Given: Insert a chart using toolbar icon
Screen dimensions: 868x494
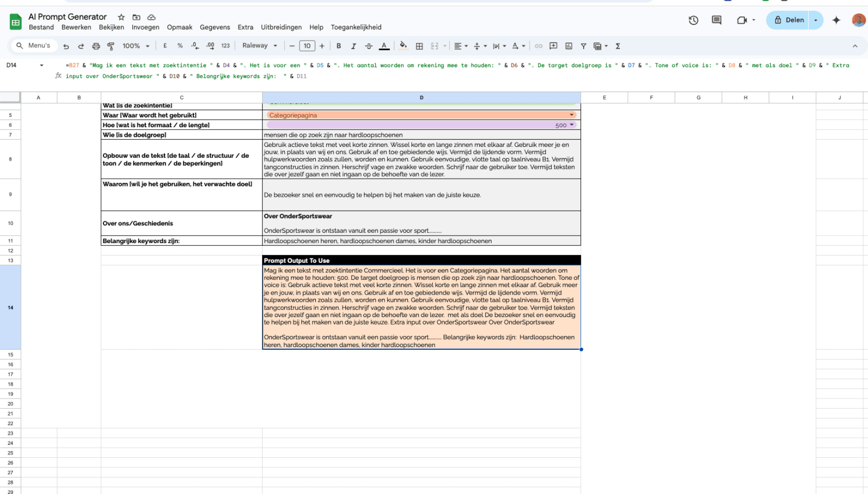Looking at the screenshot, I should [x=568, y=46].
